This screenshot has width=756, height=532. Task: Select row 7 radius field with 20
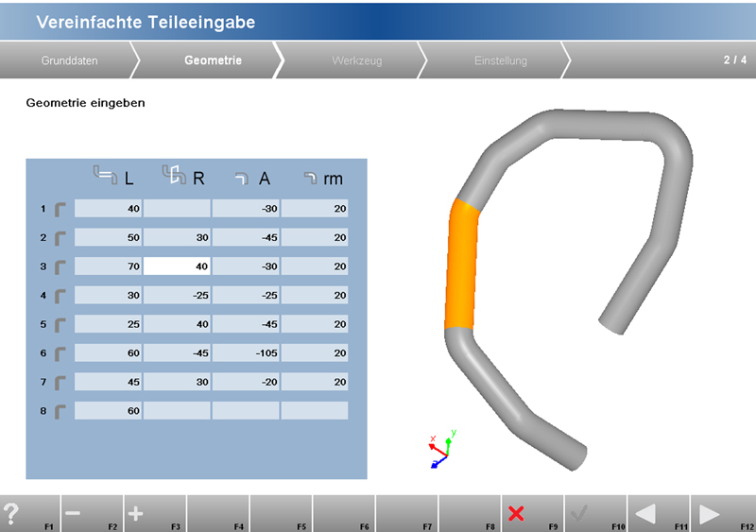click(315, 382)
